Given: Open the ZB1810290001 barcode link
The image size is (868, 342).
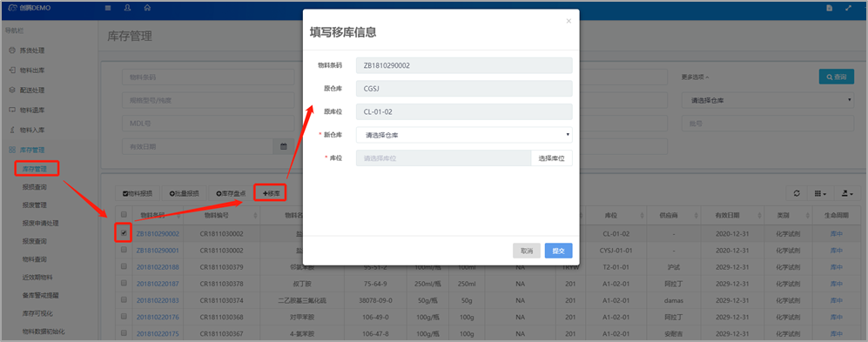Looking at the screenshot, I should (x=158, y=250).
